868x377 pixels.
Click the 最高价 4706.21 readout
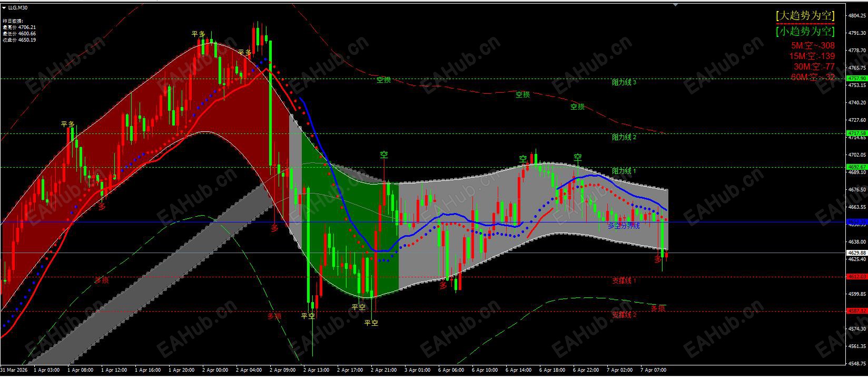[x=19, y=27]
